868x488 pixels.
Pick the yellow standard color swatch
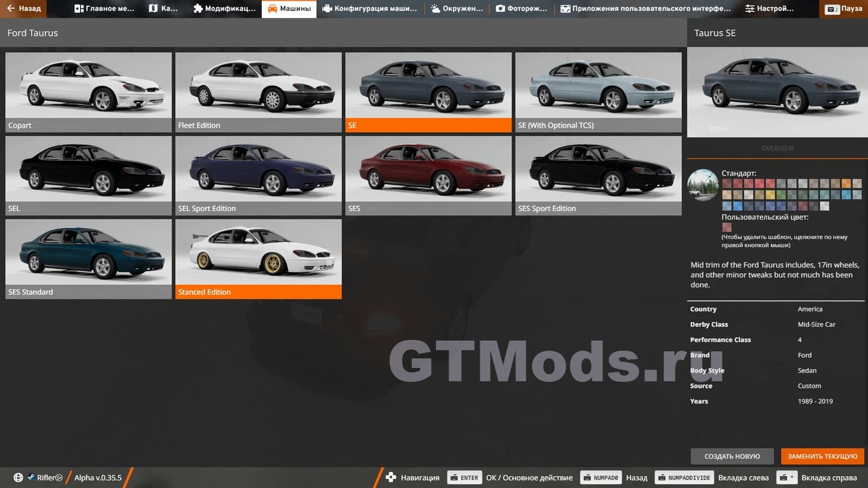pos(770,194)
